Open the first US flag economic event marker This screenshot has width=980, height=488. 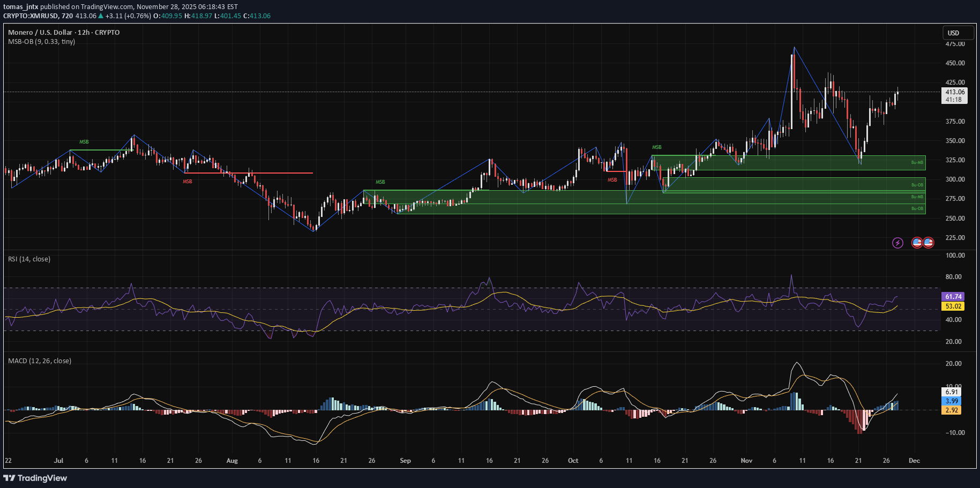pos(916,243)
